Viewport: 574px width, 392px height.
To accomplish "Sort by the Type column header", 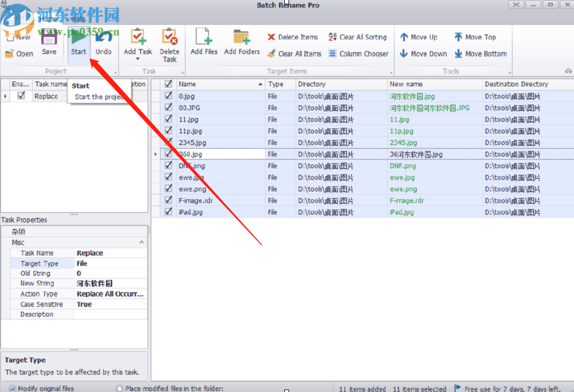I will click(x=281, y=84).
